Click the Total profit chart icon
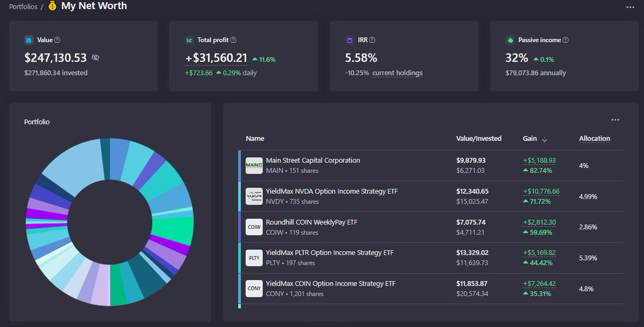Image resolution: width=644 pixels, height=327 pixels. pos(189,40)
